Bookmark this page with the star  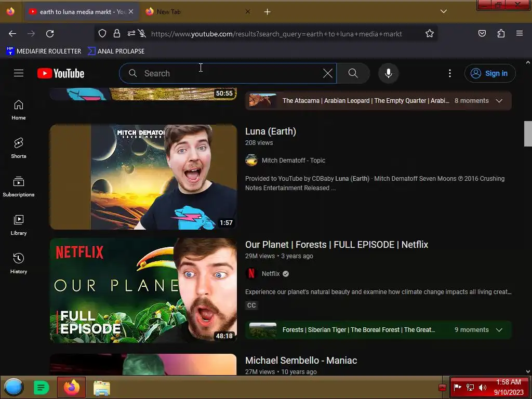[x=430, y=33]
